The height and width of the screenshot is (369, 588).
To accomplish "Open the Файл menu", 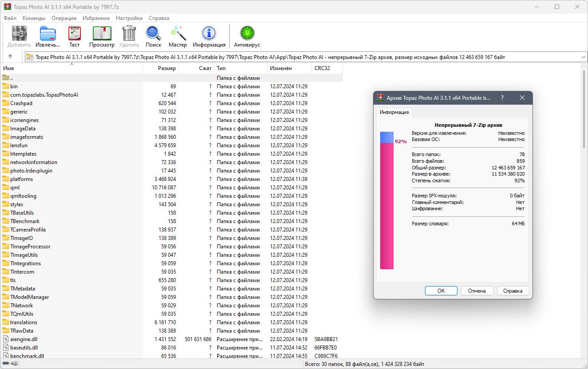I will [10, 18].
